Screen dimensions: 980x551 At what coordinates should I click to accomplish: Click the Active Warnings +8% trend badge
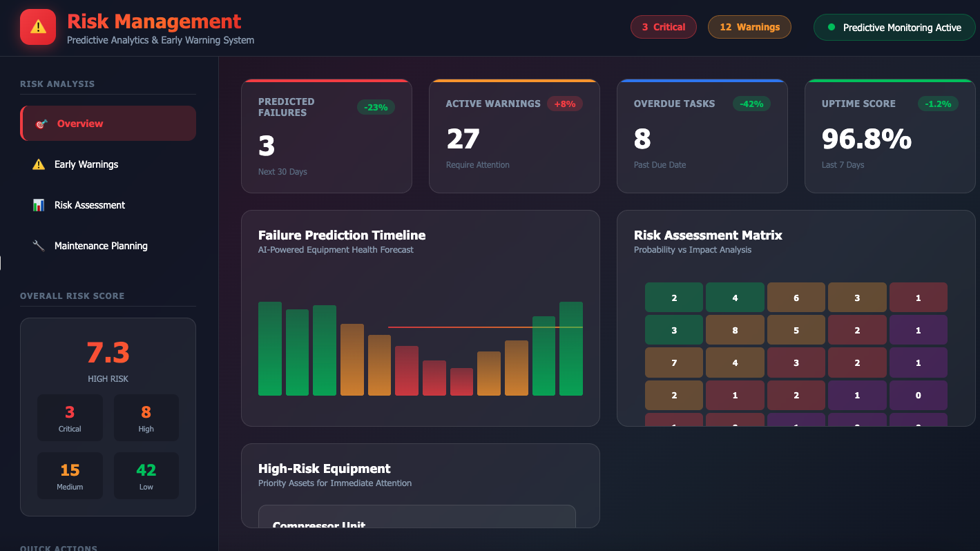tap(565, 104)
